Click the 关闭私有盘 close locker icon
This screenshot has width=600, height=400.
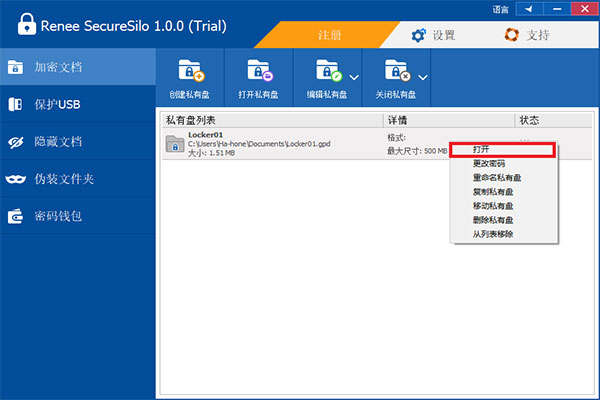click(x=397, y=70)
